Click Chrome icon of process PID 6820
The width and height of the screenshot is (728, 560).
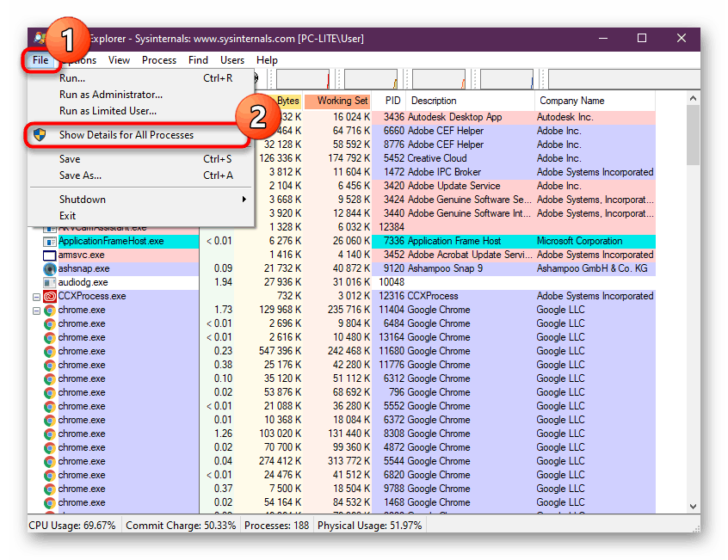coord(50,476)
